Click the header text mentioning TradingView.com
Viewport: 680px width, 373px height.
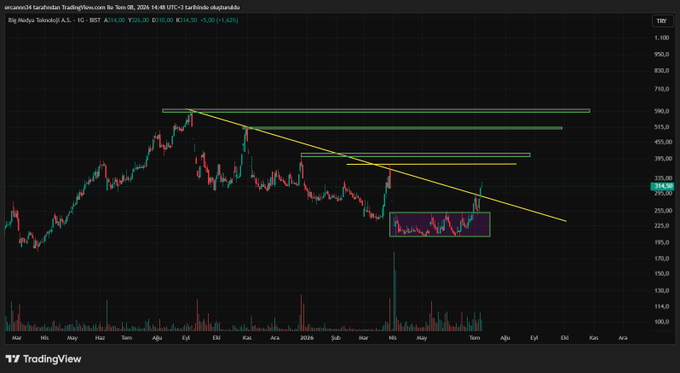pyautogui.click(x=122, y=7)
